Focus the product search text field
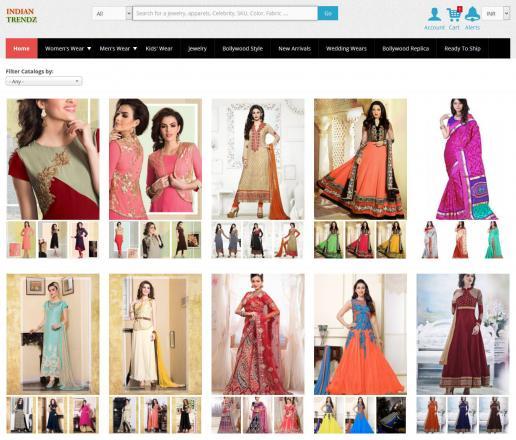Image resolution: width=516 pixels, height=440 pixels. tap(225, 13)
